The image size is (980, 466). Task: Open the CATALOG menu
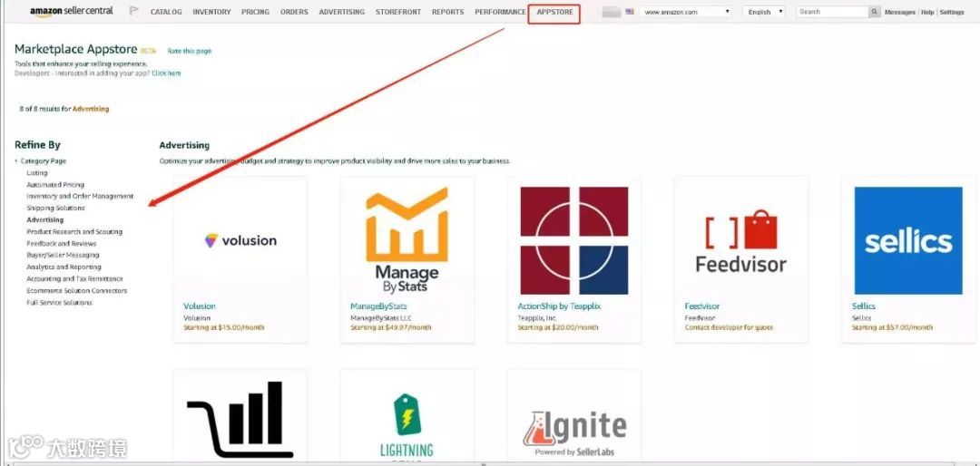166,12
